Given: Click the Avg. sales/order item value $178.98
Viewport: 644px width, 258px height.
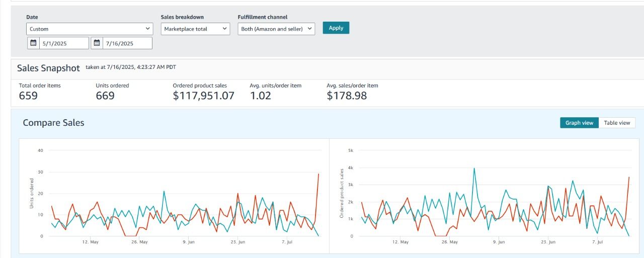Looking at the screenshot, I should pos(347,96).
